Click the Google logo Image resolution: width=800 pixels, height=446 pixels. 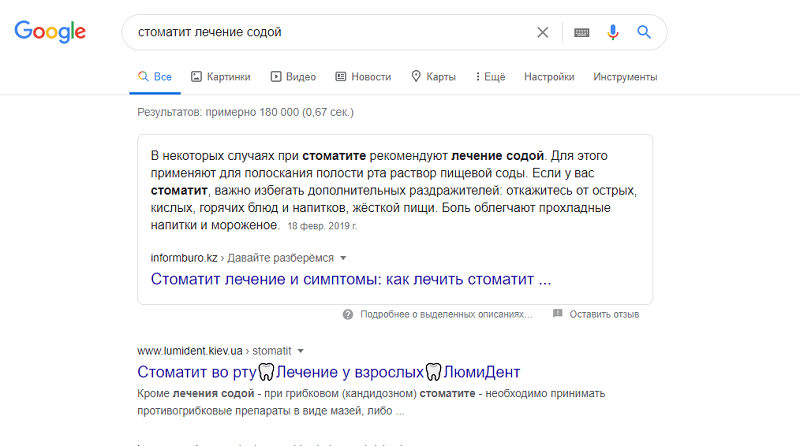50,31
